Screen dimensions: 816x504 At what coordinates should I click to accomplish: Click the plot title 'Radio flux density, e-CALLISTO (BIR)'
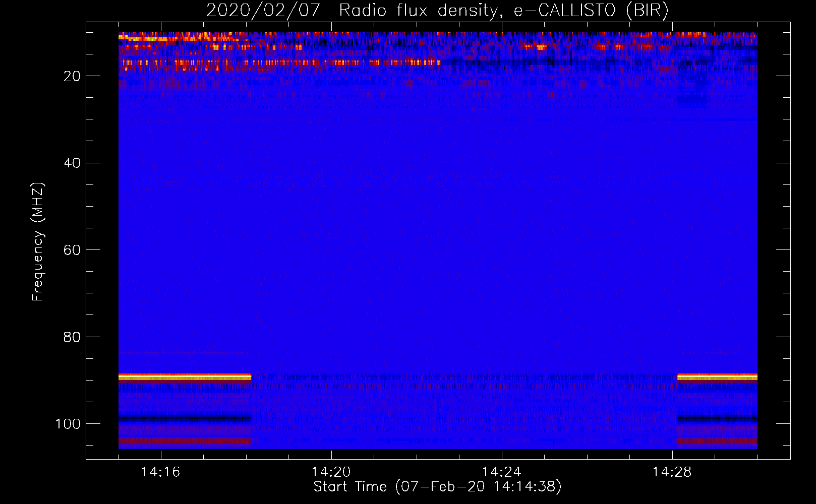(503, 11)
